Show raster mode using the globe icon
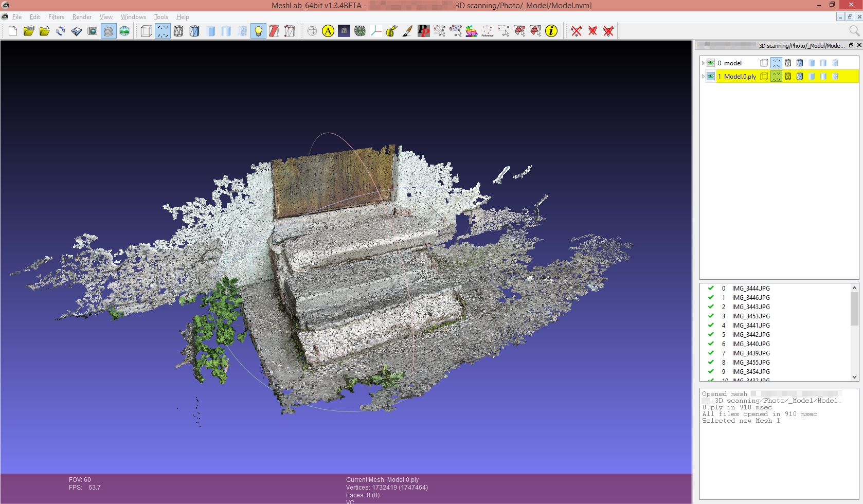 [x=124, y=31]
